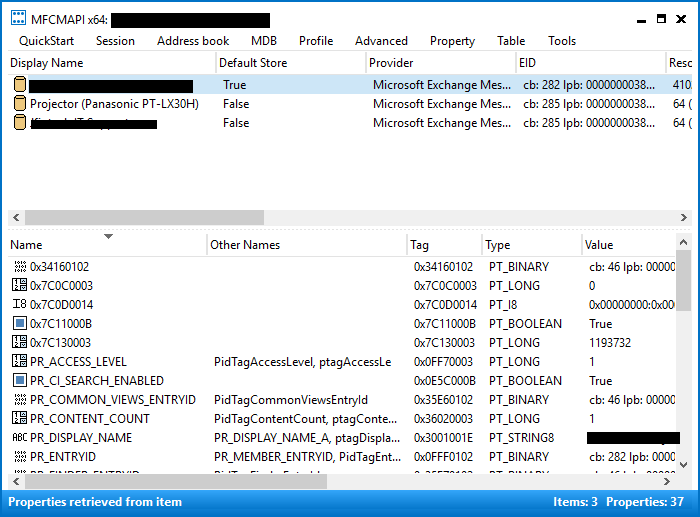Click scroll-right arrow of properties horizontal scrollbar
700x517 pixels.
point(667,482)
